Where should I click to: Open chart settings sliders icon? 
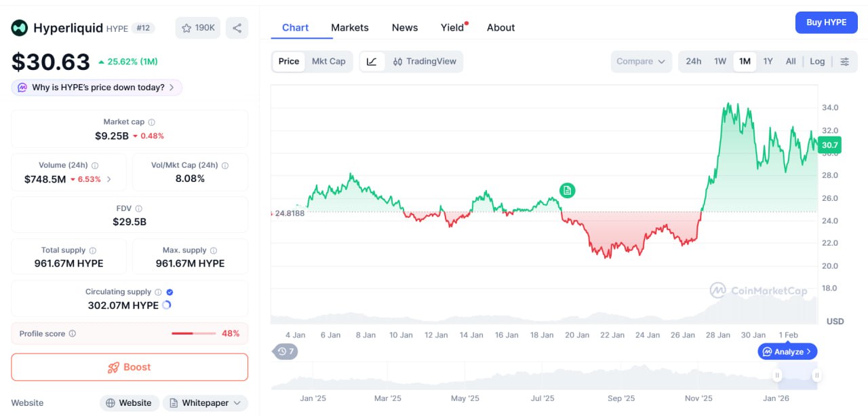click(x=844, y=61)
